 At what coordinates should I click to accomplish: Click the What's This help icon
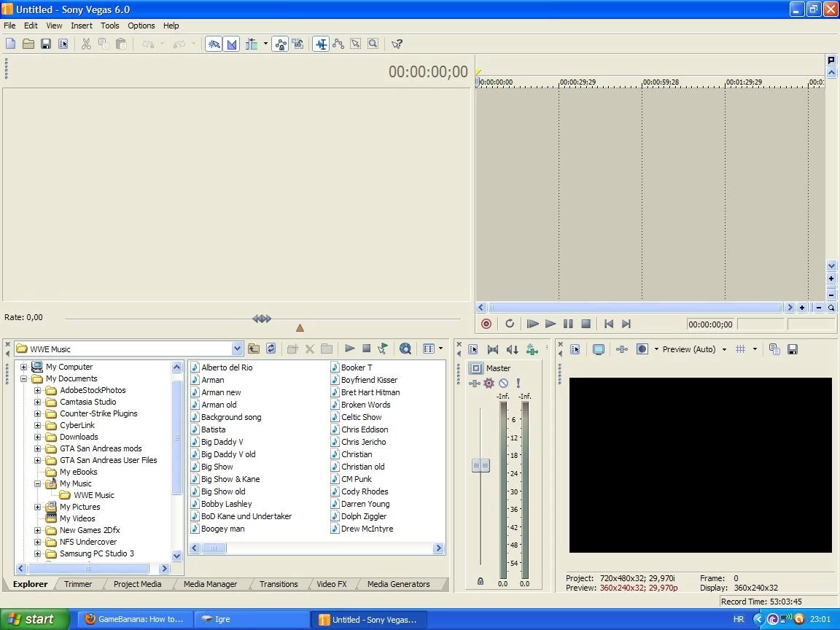pos(397,44)
